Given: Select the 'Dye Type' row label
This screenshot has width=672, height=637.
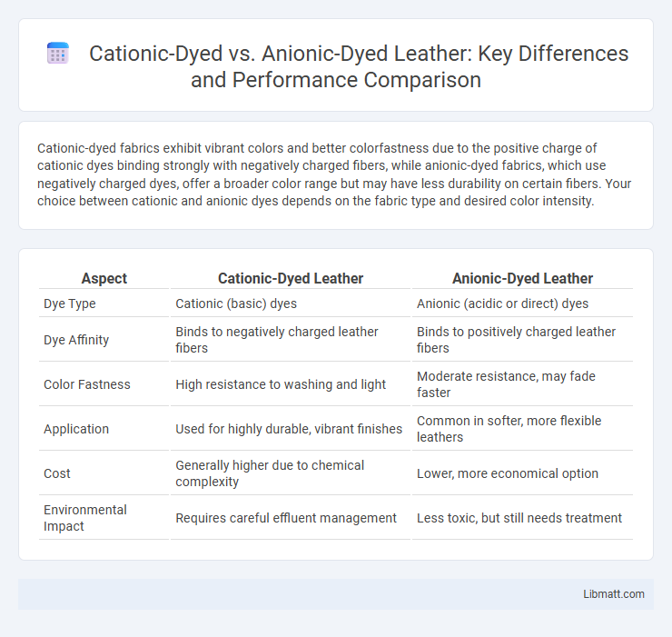Looking at the screenshot, I should tap(70, 304).
